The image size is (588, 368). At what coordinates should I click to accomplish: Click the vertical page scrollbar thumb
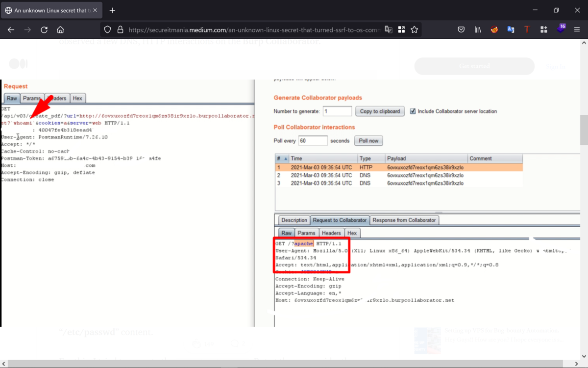tap(584, 130)
